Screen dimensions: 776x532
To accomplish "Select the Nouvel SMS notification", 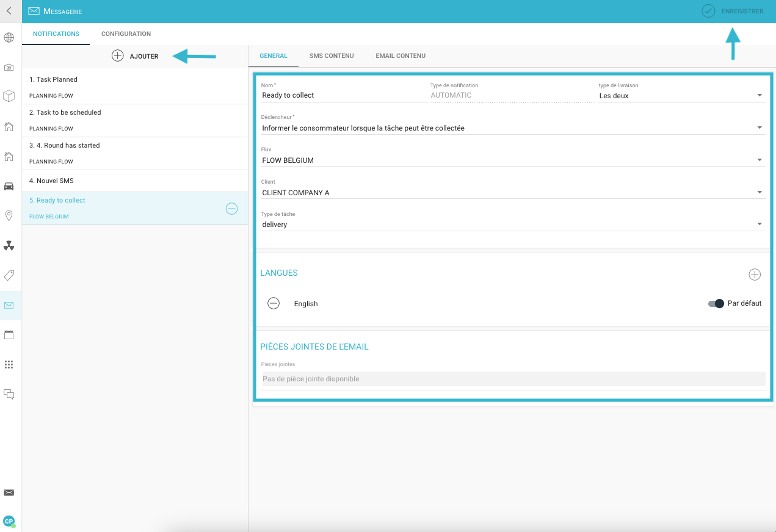I will click(x=135, y=181).
